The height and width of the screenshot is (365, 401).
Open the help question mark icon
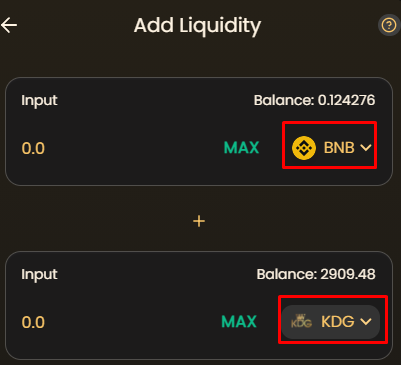(x=389, y=25)
